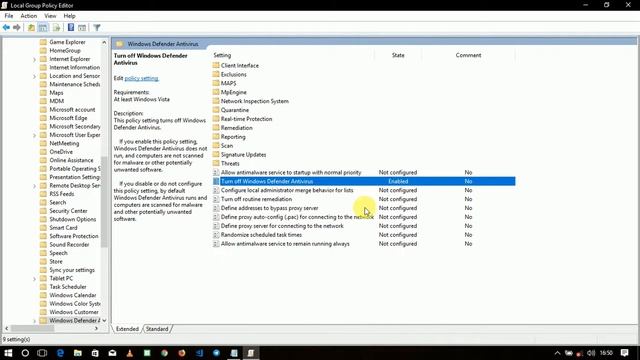The width and height of the screenshot is (640, 360).
Task: Show hidden system tray icons chevron
Action: [x=557, y=353]
